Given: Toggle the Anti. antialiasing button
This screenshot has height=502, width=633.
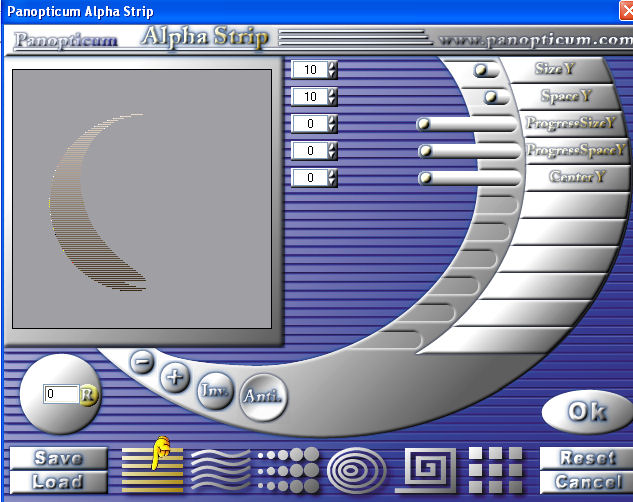Looking at the screenshot, I should coord(263,396).
